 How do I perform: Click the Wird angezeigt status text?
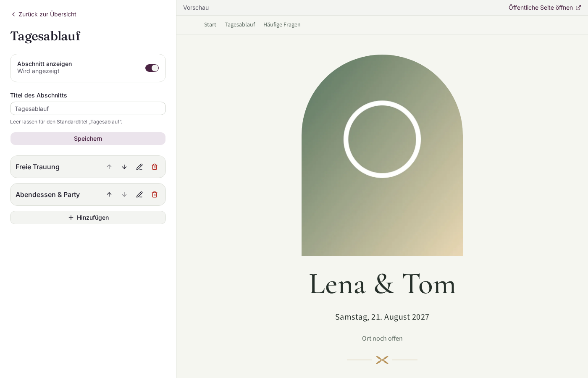38,71
